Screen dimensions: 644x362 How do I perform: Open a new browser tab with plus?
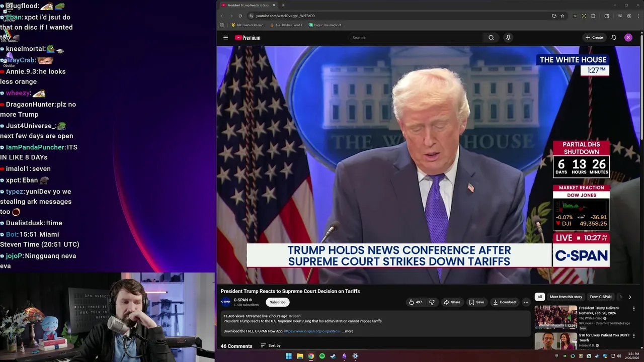click(283, 5)
